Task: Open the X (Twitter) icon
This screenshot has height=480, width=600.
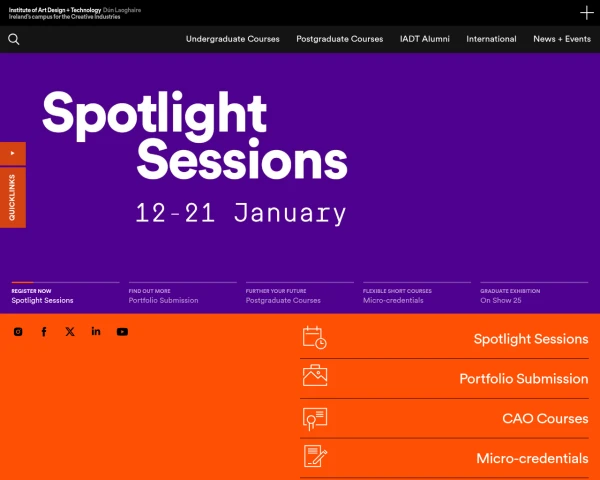Action: coord(70,332)
